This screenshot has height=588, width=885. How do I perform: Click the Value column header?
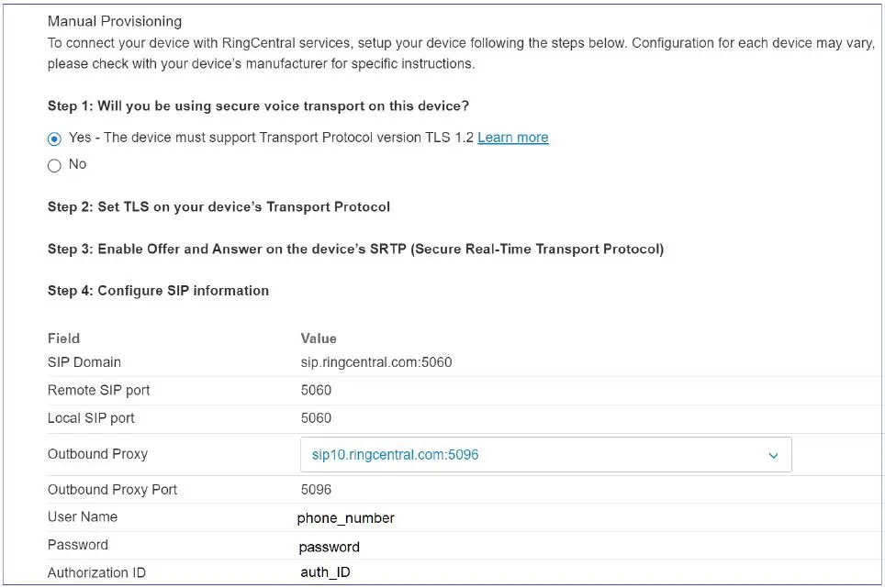[x=318, y=338]
